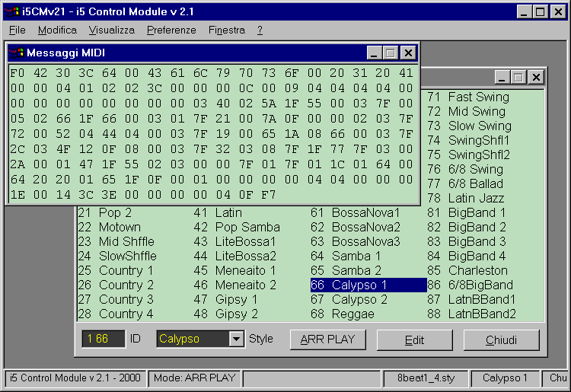Close the Messaggi MIDI window
Image resolution: width=571 pixels, height=392 pixels.
[409, 53]
